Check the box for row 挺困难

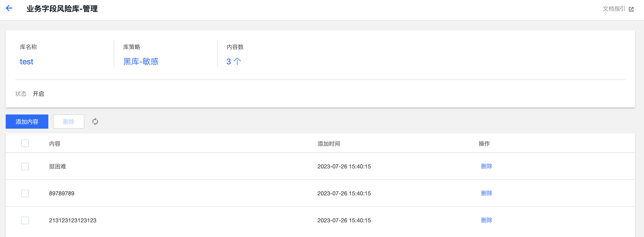click(25, 166)
